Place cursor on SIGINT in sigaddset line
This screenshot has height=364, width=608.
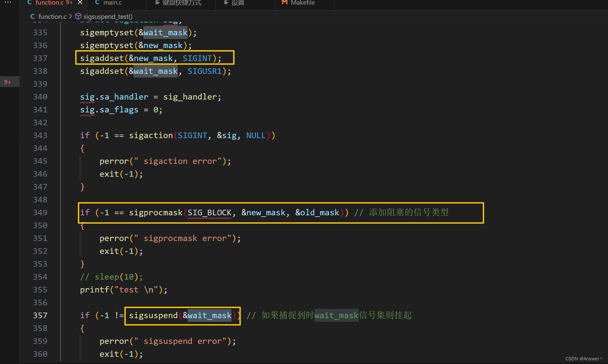(197, 58)
